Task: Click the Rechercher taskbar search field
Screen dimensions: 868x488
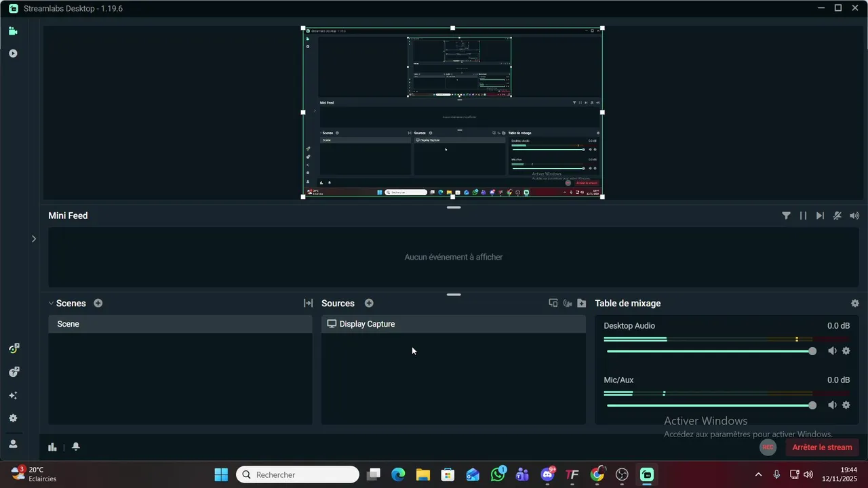Action: [298, 474]
